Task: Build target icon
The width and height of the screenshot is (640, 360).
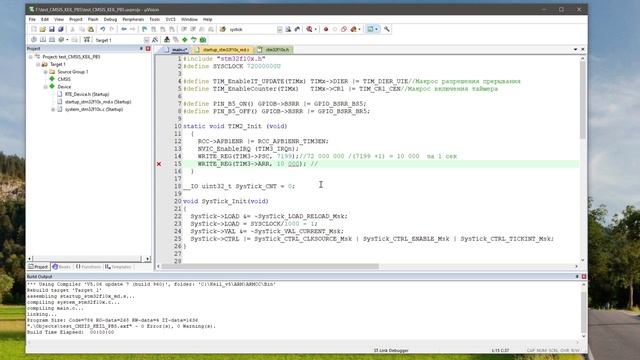Action: click(43, 40)
